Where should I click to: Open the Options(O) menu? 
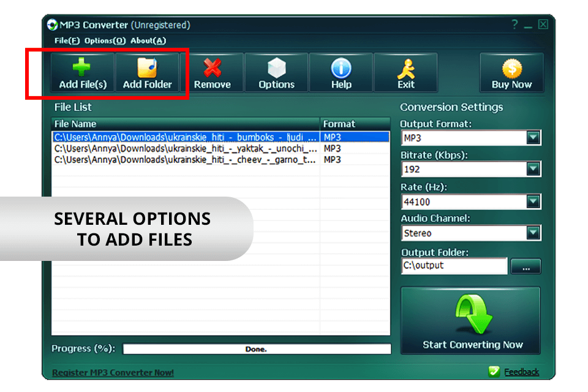click(x=105, y=40)
